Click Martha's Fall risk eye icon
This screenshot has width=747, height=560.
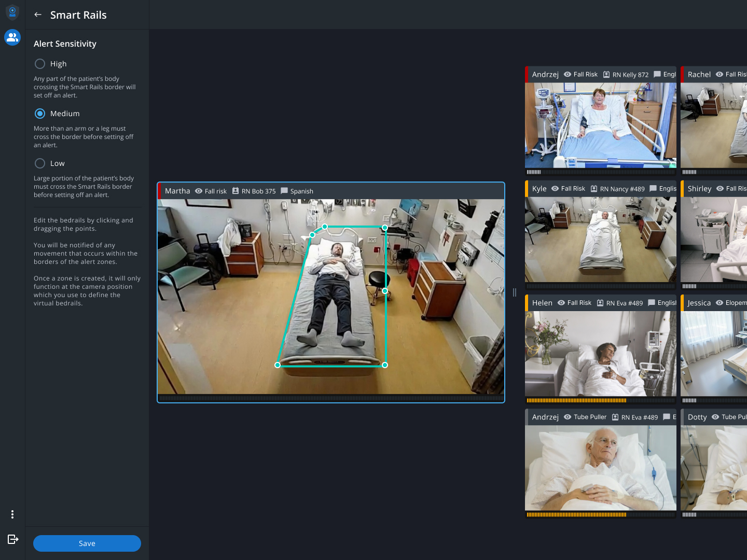click(199, 191)
